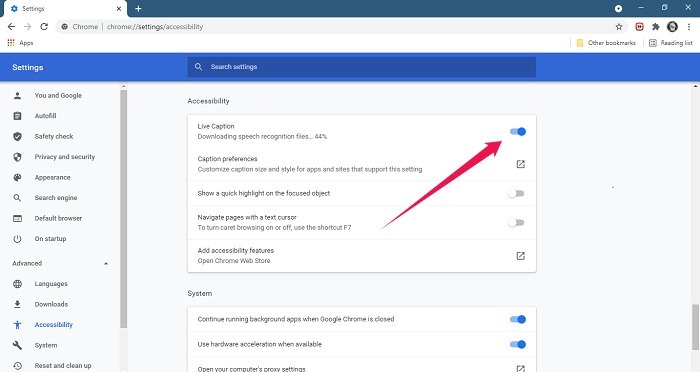
Task: Reload the page with refresh icon
Action: [44, 27]
